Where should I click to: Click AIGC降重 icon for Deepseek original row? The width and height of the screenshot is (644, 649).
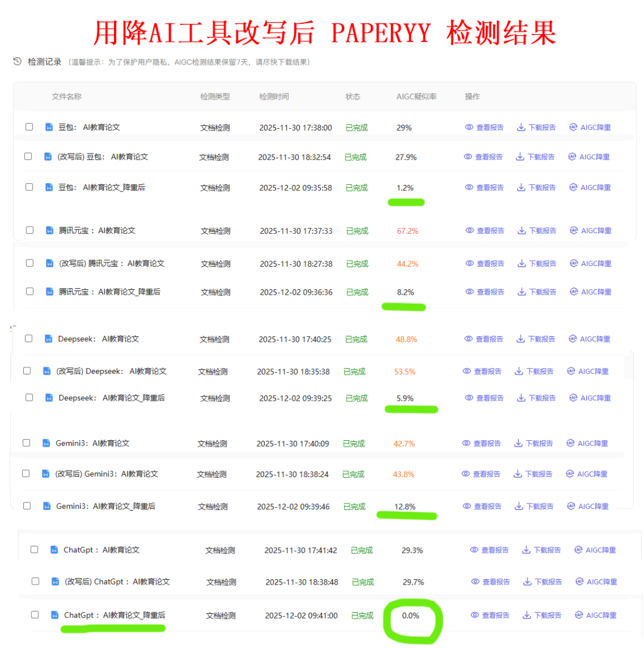coord(573,339)
